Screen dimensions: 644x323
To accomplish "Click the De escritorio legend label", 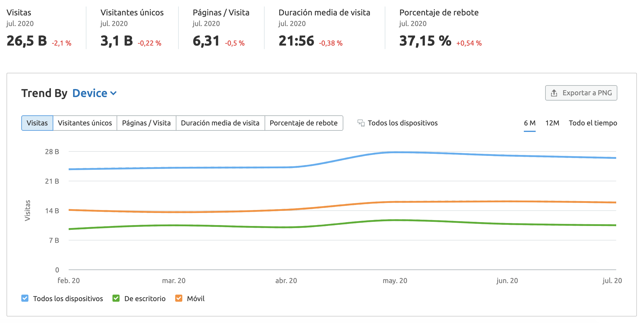I will [x=145, y=298].
